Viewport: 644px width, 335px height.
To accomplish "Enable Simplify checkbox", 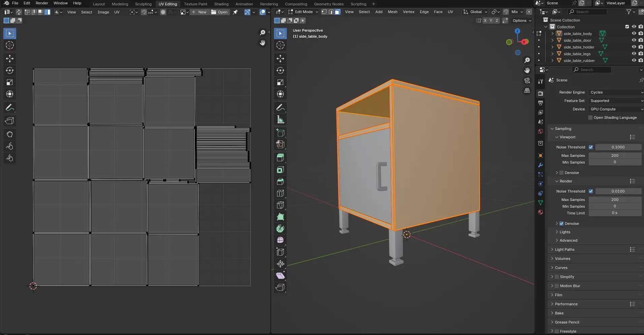I will pos(557,277).
